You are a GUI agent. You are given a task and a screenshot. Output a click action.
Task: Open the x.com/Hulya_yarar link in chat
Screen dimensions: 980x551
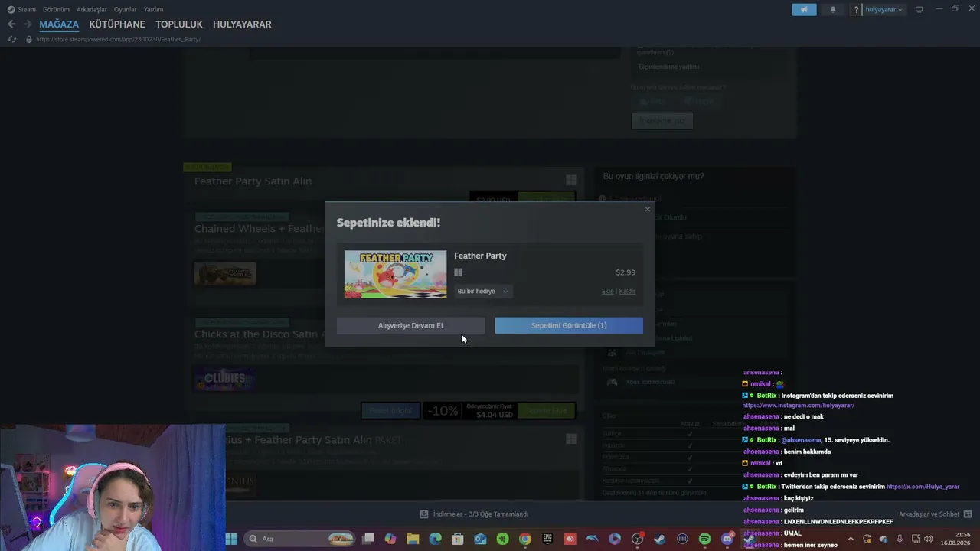pyautogui.click(x=923, y=487)
